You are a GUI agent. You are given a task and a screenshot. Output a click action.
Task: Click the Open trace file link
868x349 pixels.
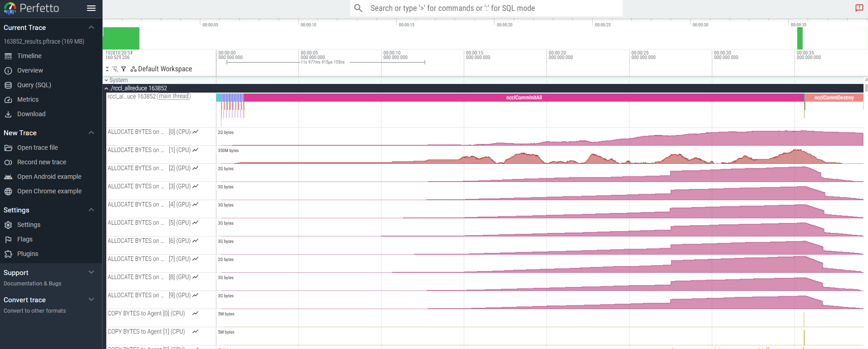(37, 147)
